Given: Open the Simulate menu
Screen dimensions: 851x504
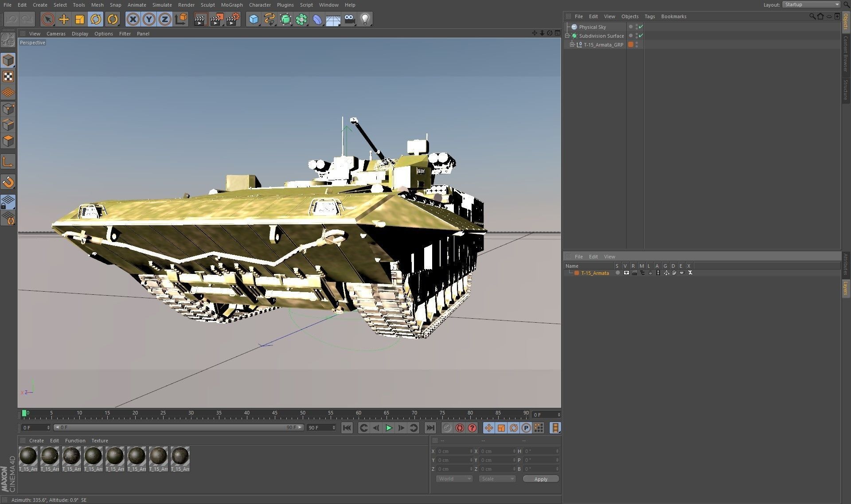Looking at the screenshot, I should point(162,5).
